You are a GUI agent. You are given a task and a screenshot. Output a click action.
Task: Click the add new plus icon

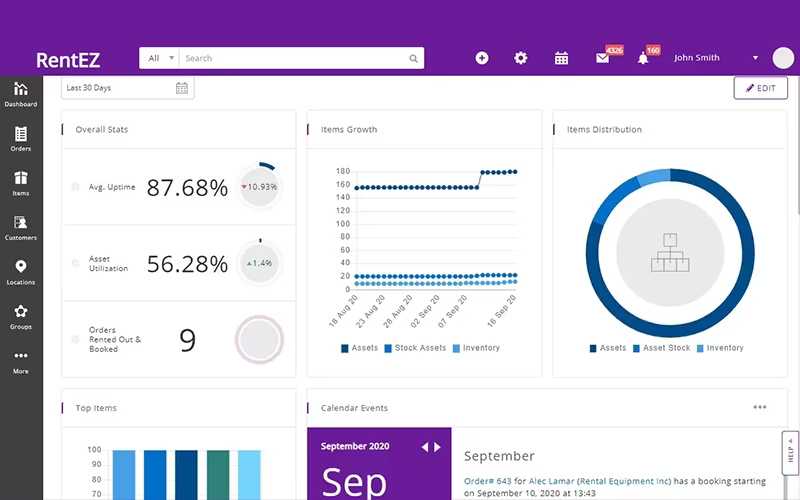coord(482,58)
